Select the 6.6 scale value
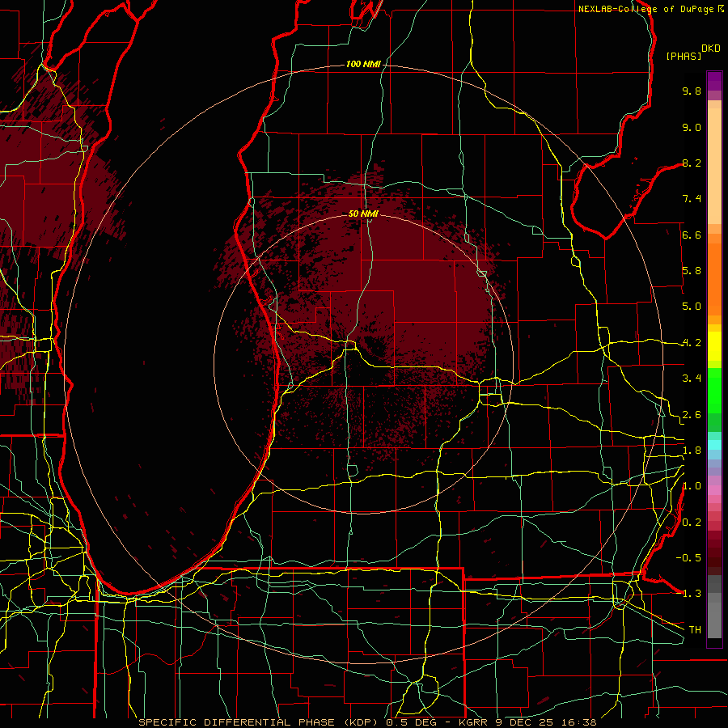Screen dimensions: 728x728 point(692,235)
